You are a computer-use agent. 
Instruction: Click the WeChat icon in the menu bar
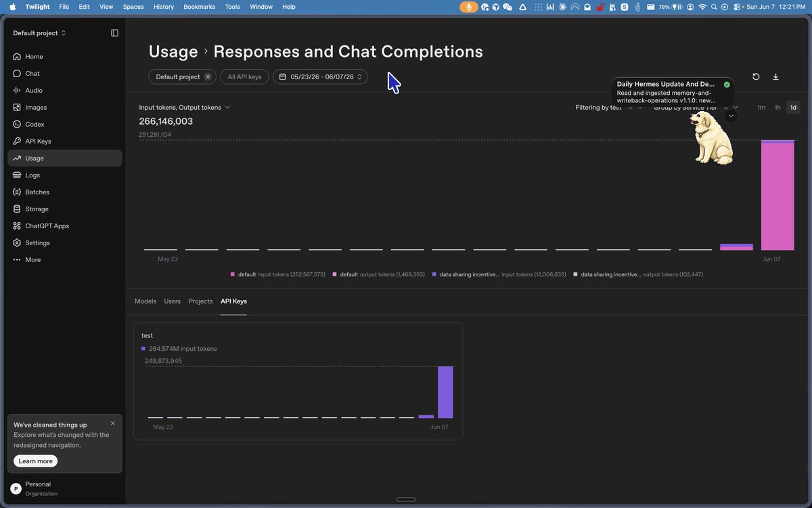click(x=507, y=7)
